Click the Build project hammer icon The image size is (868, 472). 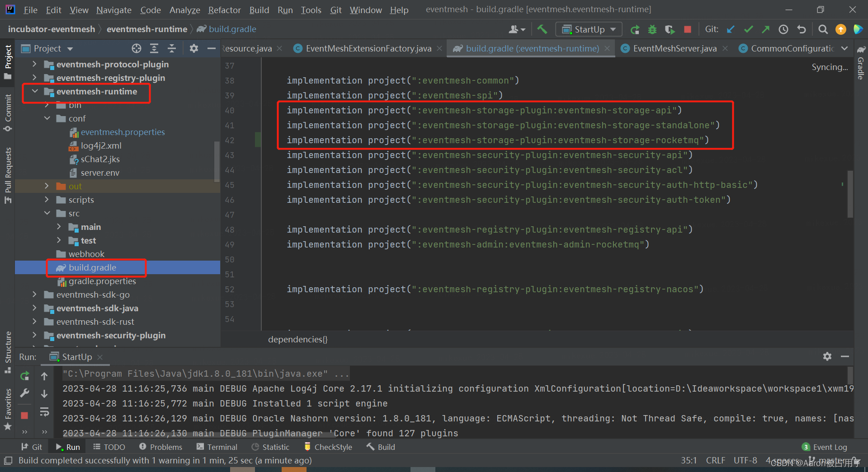[x=542, y=29]
